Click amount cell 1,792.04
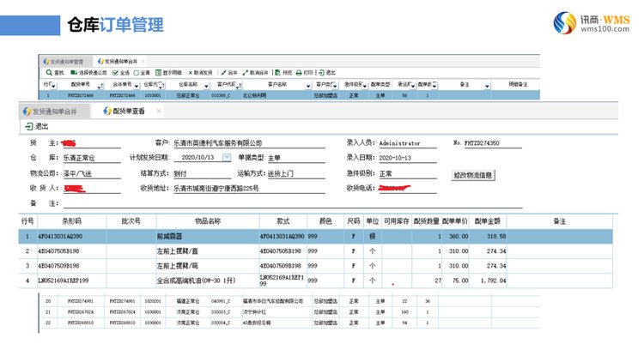The height and width of the screenshot is (362, 644). click(488, 281)
